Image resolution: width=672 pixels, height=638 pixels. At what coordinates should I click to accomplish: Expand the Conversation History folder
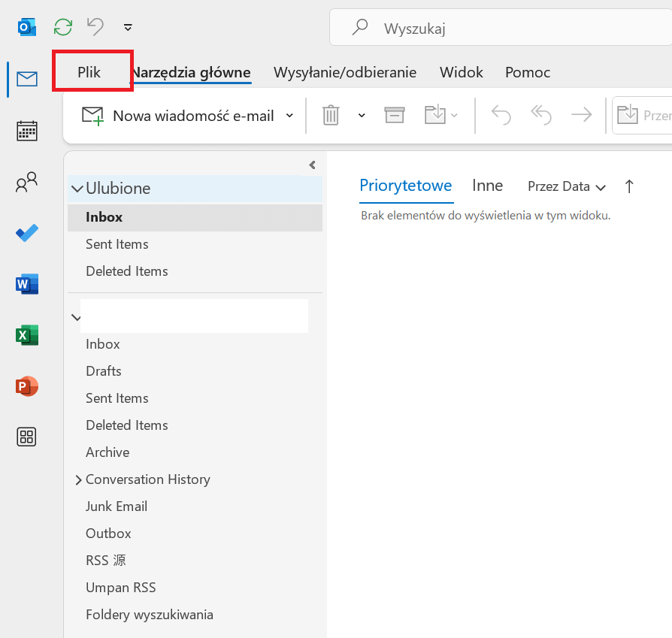point(78,479)
